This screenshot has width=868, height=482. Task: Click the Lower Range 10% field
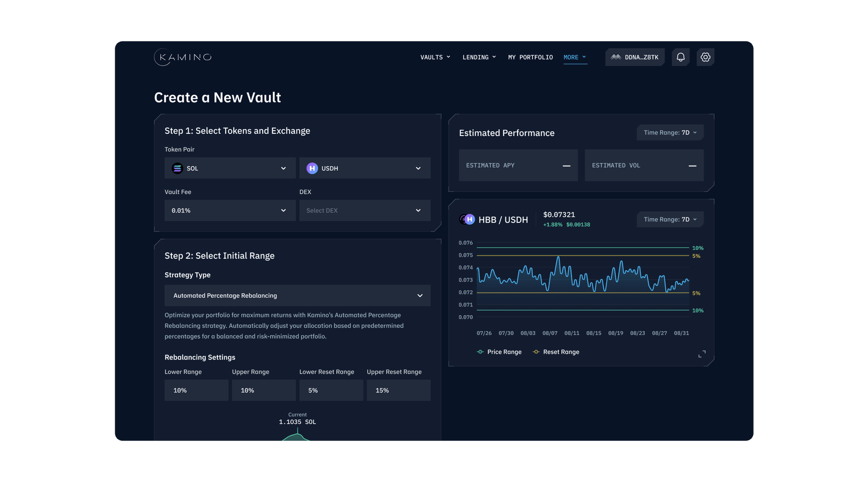(x=196, y=390)
